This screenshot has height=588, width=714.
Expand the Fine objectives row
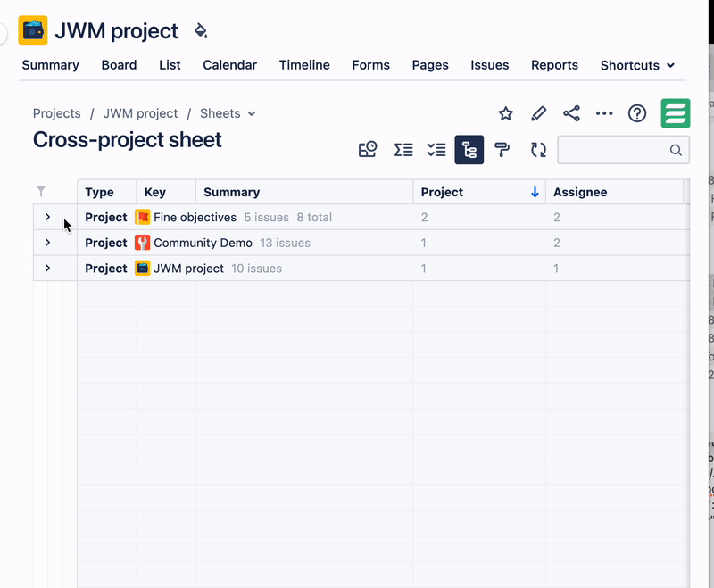tap(49, 217)
